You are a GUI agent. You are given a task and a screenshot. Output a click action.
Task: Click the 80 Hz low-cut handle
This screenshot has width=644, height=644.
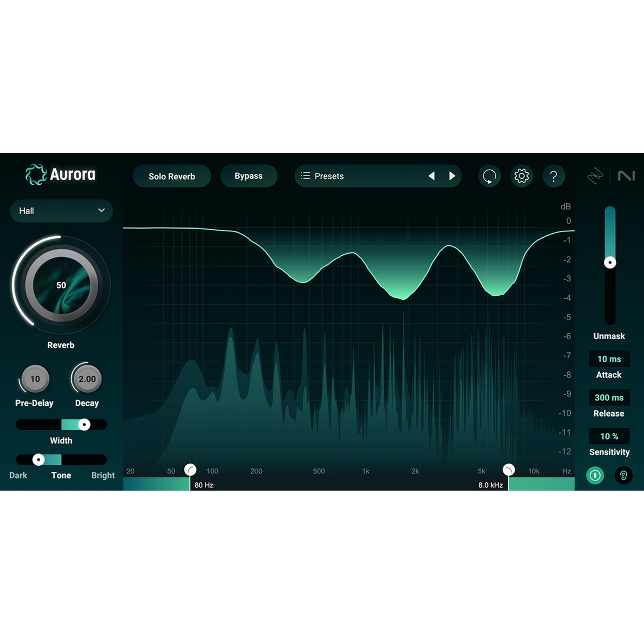point(190,470)
